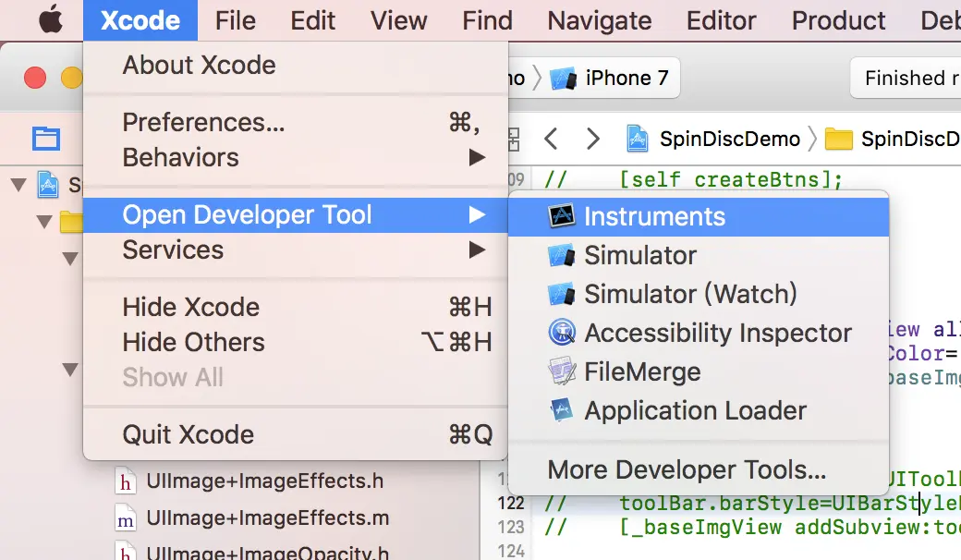Click the Accessibility Inspector icon
This screenshot has height=560, width=961.
click(x=562, y=333)
